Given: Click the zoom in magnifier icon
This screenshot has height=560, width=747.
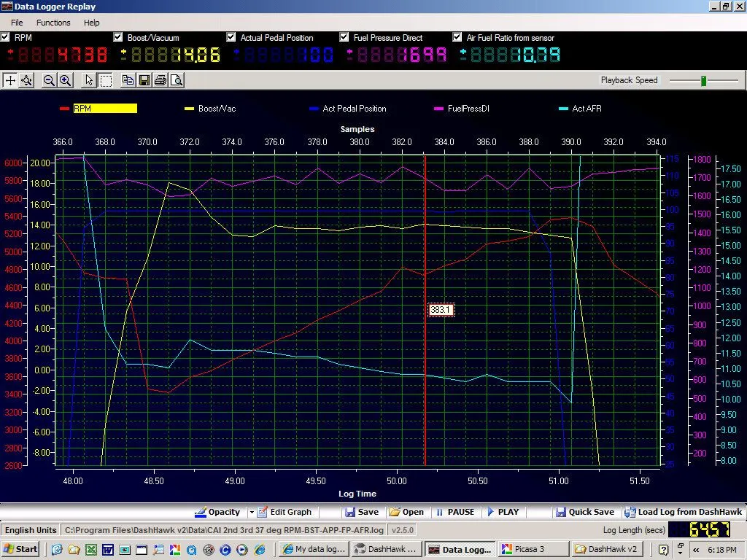Looking at the screenshot, I should (x=65, y=80).
